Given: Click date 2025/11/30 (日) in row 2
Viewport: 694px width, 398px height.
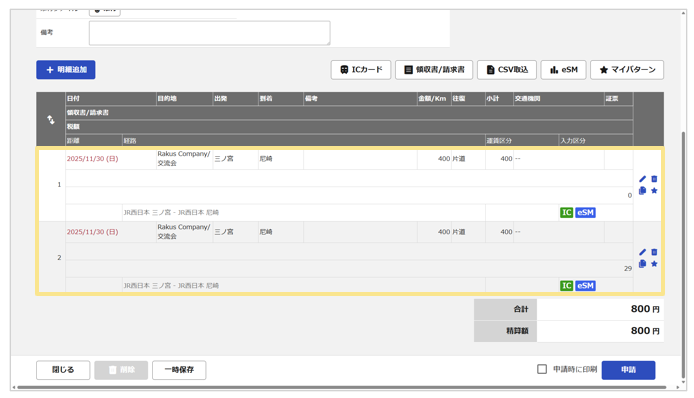Looking at the screenshot, I should pyautogui.click(x=93, y=232).
